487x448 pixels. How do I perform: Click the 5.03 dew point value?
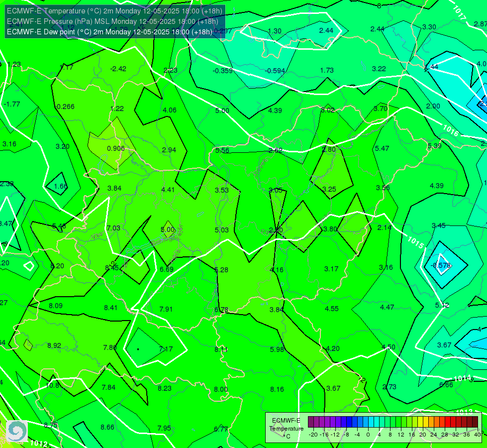(222, 230)
